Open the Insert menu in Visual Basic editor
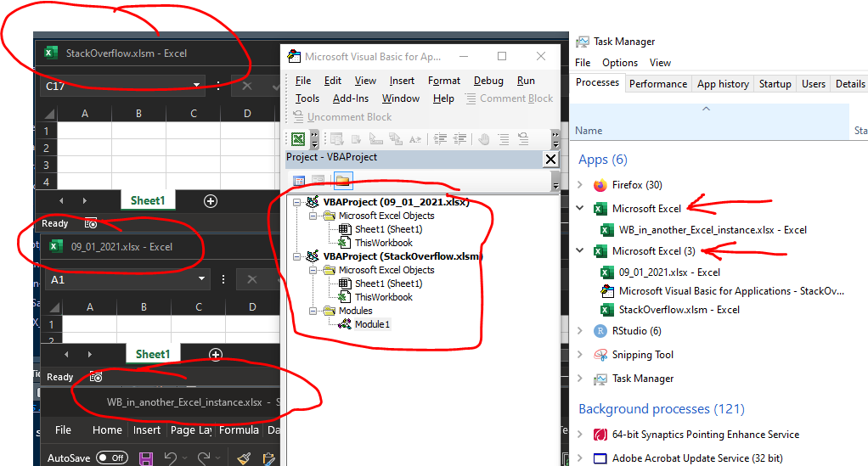868x466 pixels. 402,81
